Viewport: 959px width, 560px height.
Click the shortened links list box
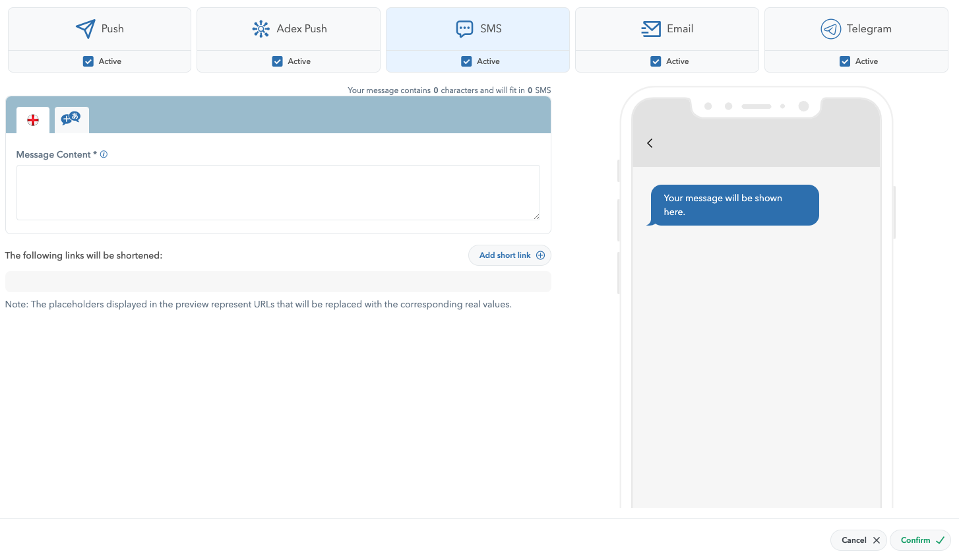point(278,282)
